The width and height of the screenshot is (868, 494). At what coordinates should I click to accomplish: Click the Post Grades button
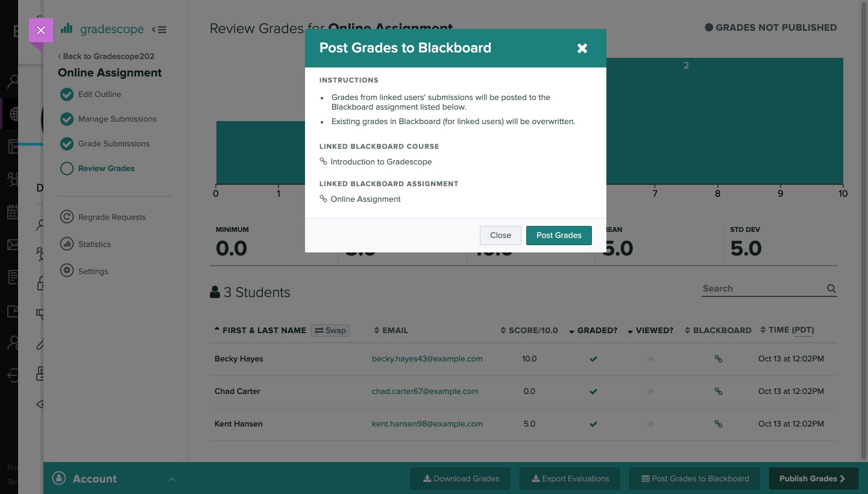click(558, 235)
